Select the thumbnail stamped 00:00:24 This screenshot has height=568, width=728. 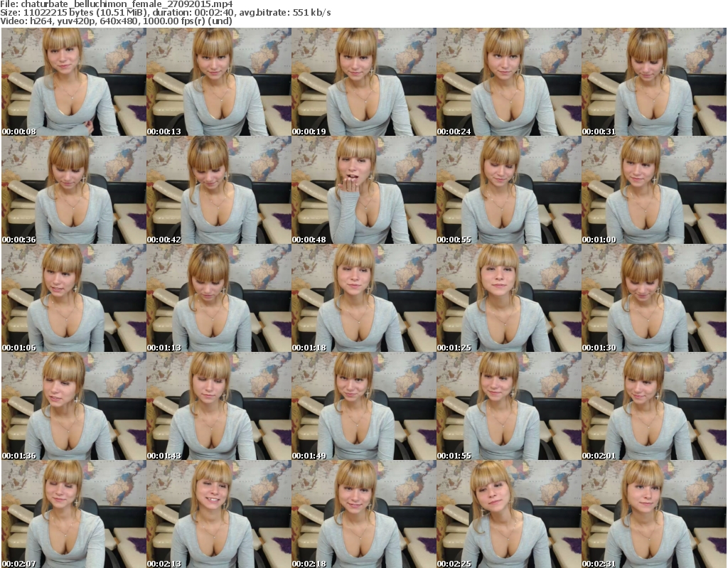point(509,82)
